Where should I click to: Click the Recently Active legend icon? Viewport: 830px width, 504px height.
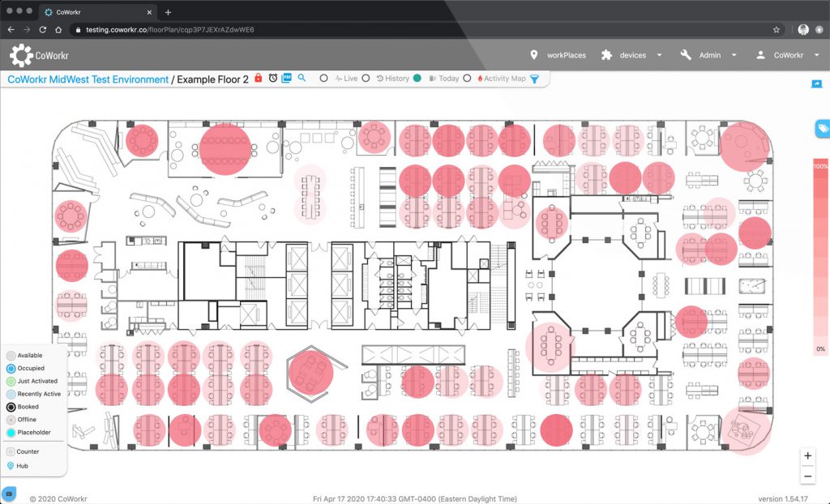coord(11,394)
